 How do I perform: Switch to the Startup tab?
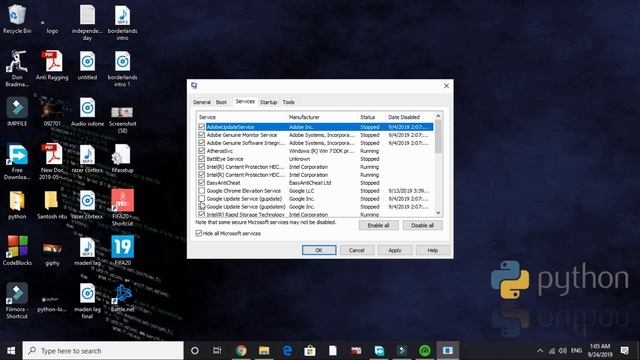(x=269, y=102)
